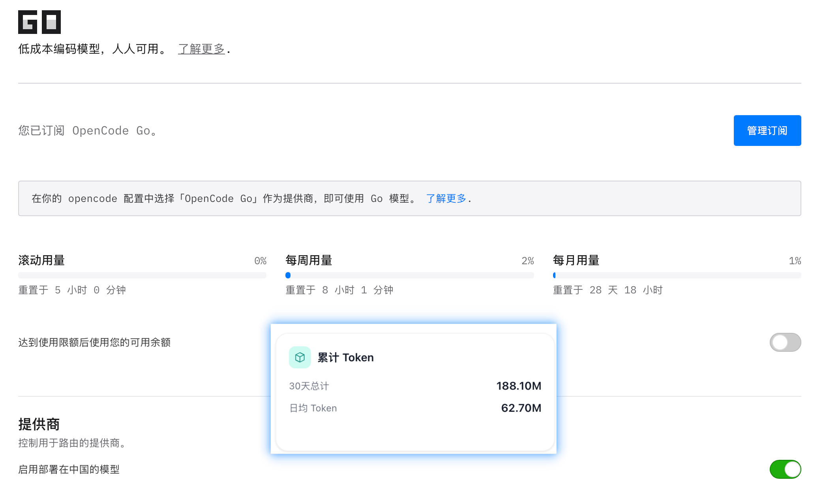Click 启用部署在中国的模型 label
Image resolution: width=825 pixels, height=504 pixels.
click(69, 469)
